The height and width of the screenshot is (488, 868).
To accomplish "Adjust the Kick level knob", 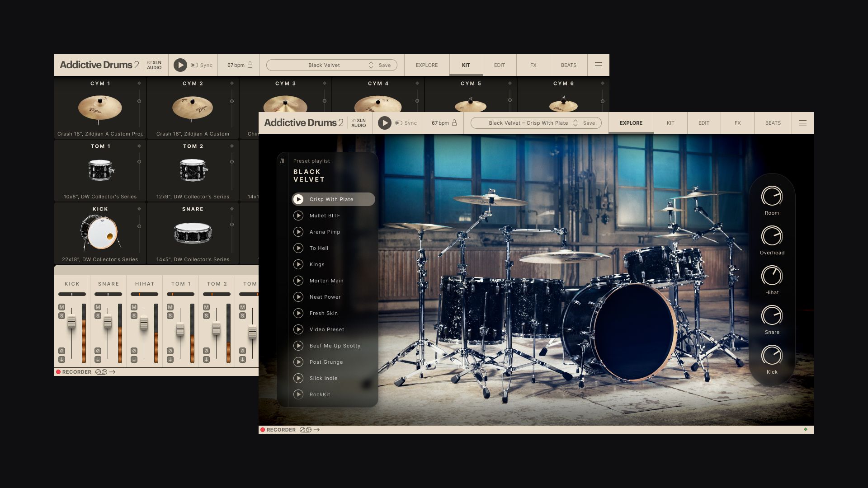I will [x=772, y=355].
